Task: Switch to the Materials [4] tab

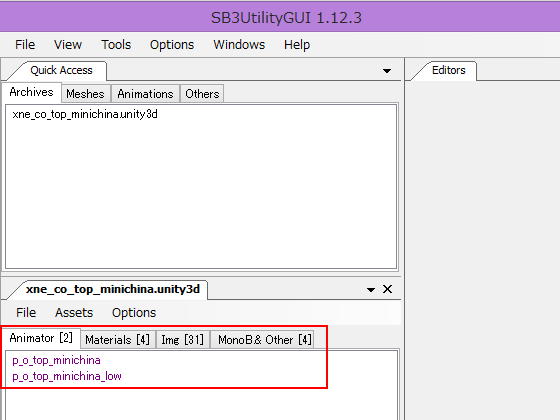Action: coord(118,340)
